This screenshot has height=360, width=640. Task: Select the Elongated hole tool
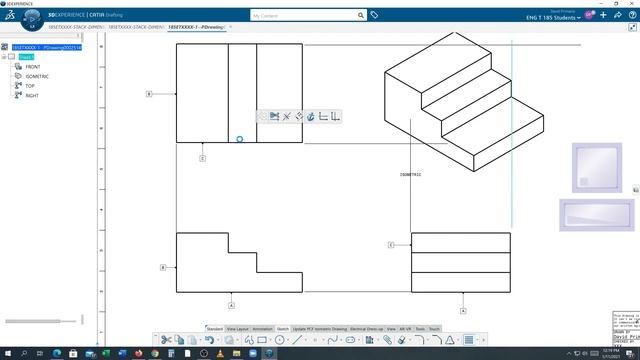(x=350, y=340)
